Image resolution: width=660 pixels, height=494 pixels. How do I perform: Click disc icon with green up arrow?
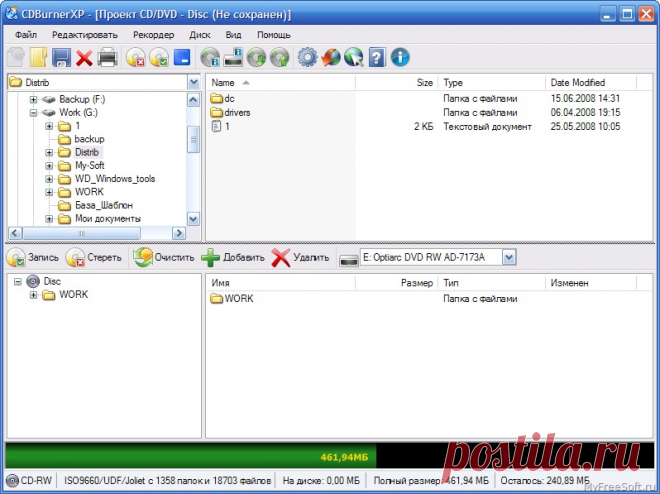tap(280, 58)
